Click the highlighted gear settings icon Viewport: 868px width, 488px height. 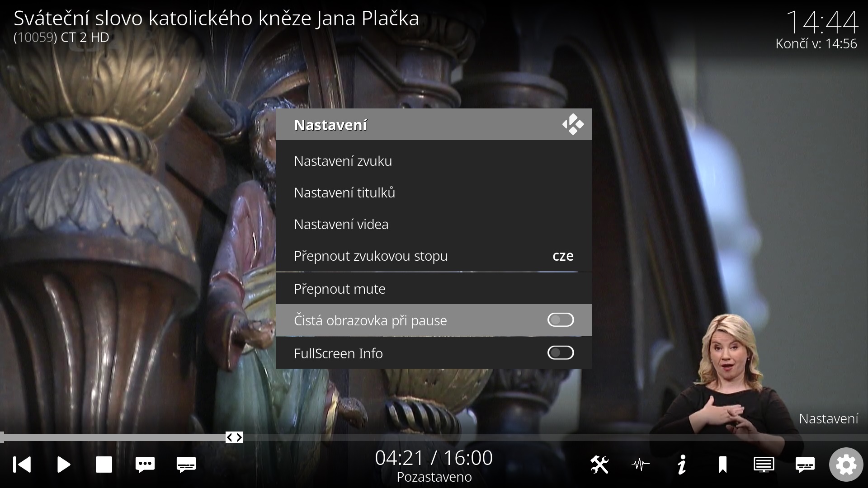click(846, 465)
